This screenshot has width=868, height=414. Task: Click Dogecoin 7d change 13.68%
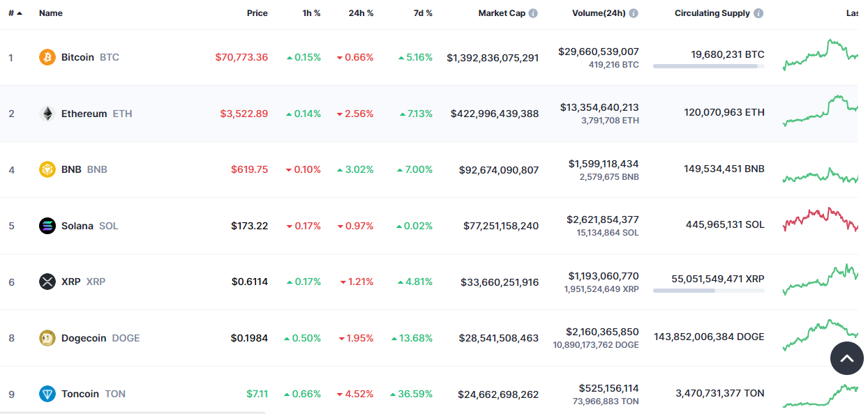[x=412, y=338]
